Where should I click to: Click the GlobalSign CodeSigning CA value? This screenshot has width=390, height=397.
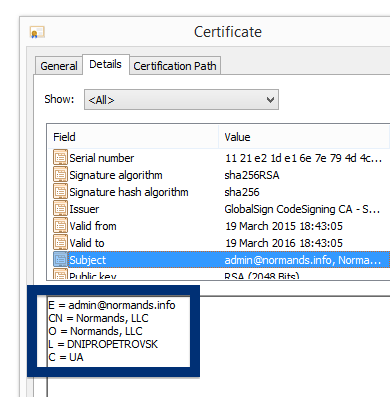[x=302, y=209]
